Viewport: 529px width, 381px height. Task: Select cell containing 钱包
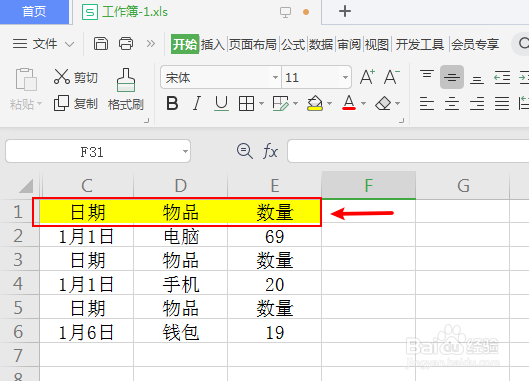click(181, 332)
